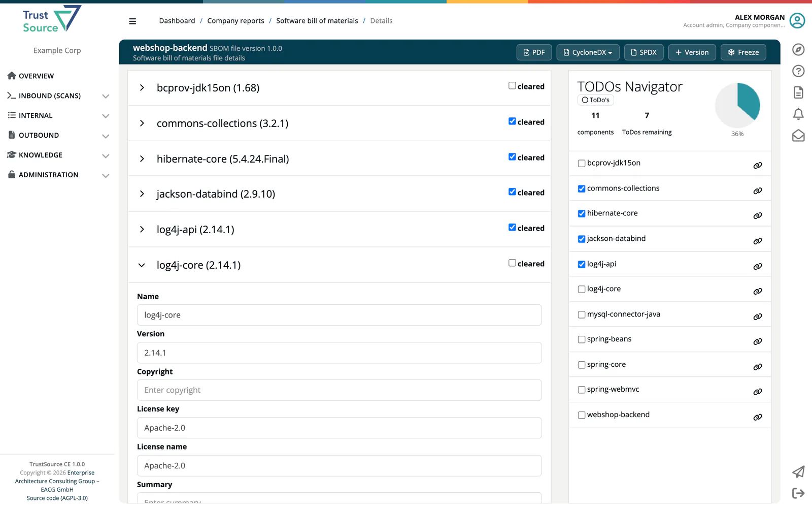The height and width of the screenshot is (508, 812).
Task: Go to Dashboard breadcrumb
Action: click(x=177, y=21)
